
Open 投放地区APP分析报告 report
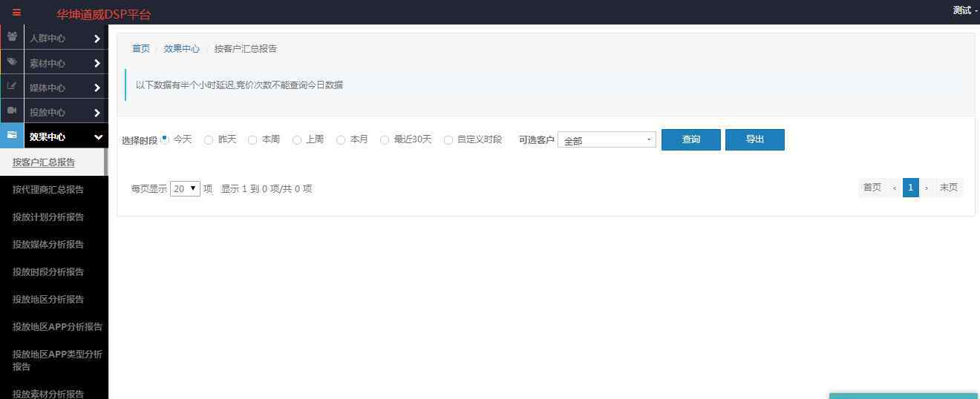point(57,327)
